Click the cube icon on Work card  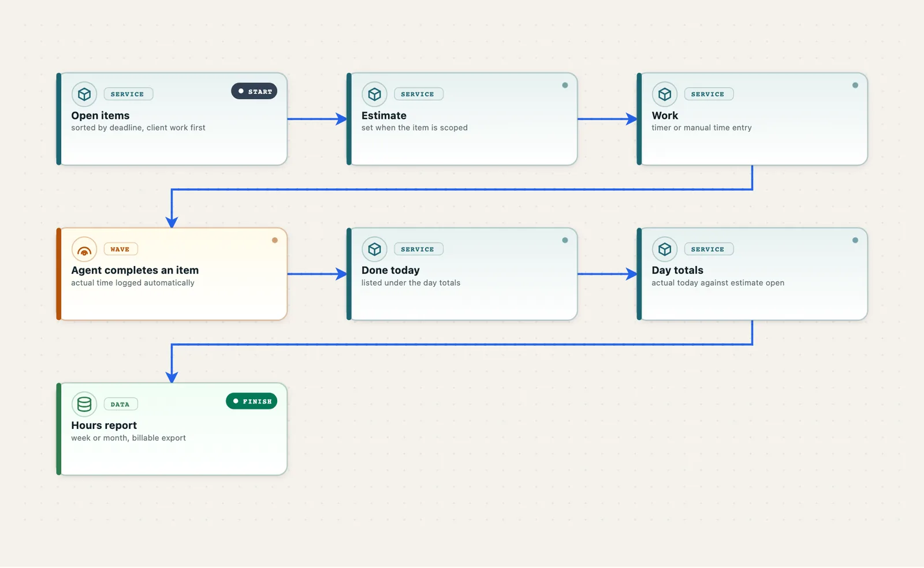coord(665,94)
